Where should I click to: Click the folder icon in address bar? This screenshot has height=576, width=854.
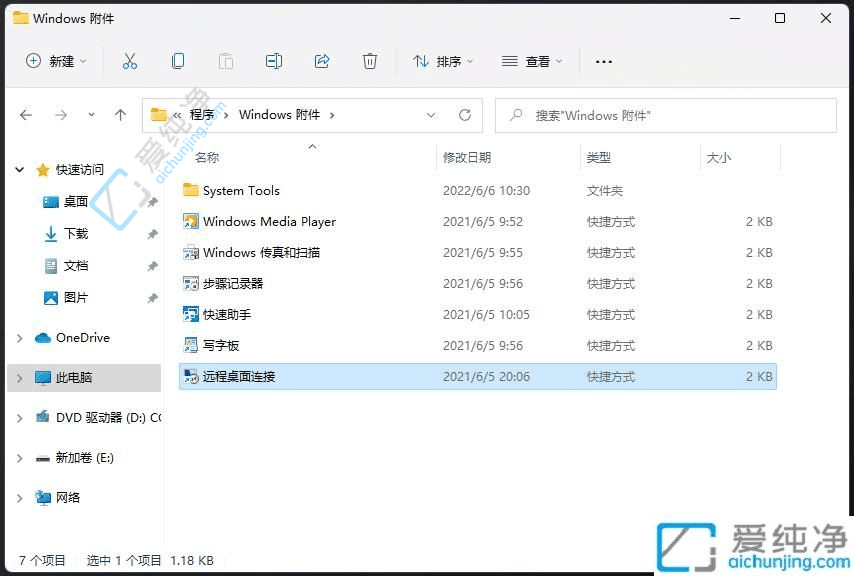[x=159, y=114]
